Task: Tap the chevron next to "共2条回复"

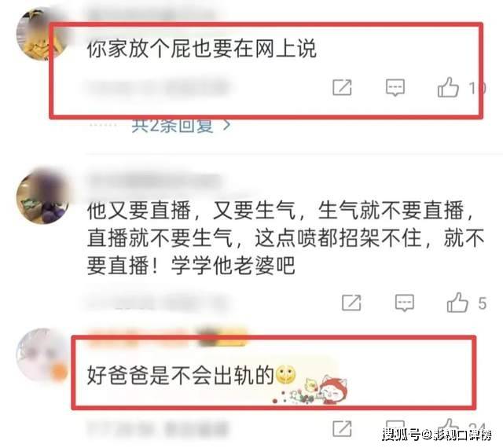Action: [x=227, y=126]
